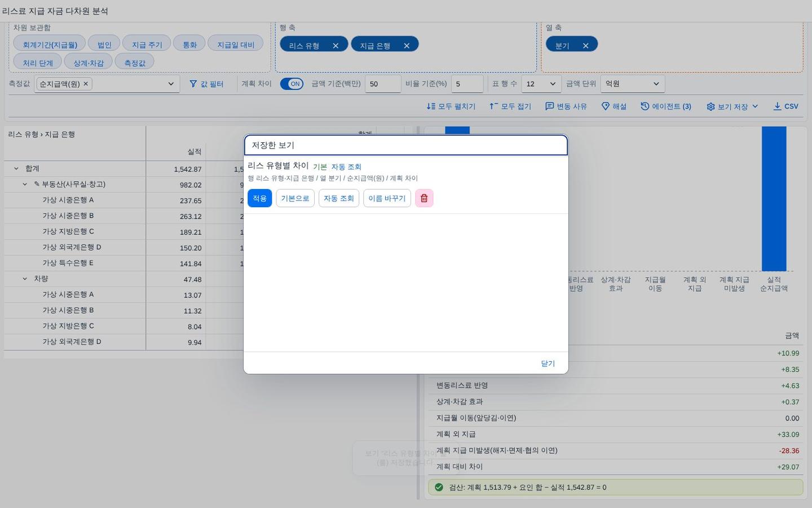The width and height of the screenshot is (812, 508).
Task: Delete saved view with red trash icon
Action: coord(424,198)
